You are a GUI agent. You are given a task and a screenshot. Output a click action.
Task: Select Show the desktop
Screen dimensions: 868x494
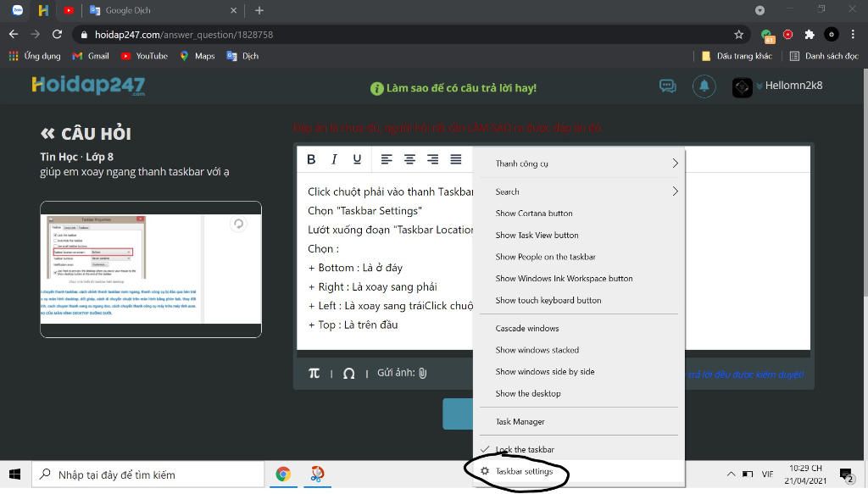578,393
